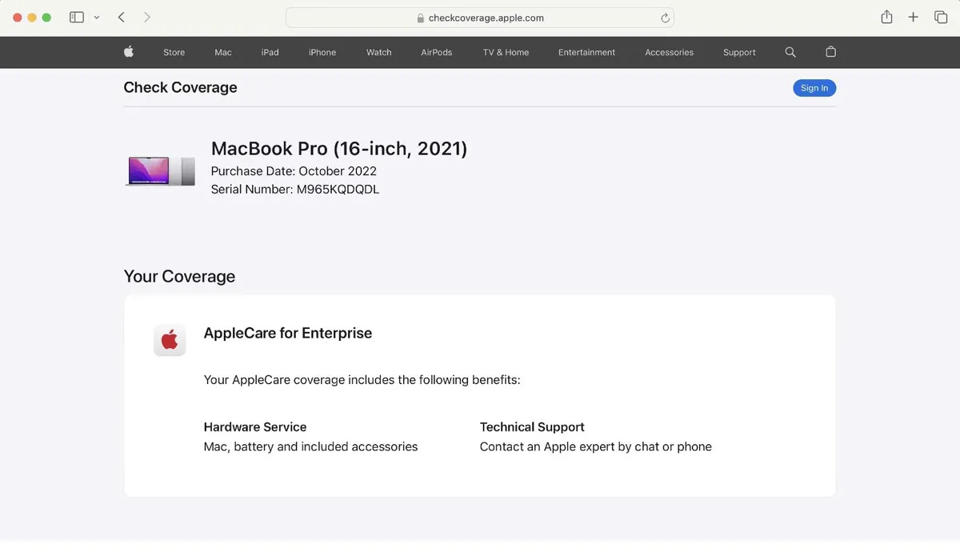
Task: Click 'Mac, battery and included accessories' text
Action: 310,446
